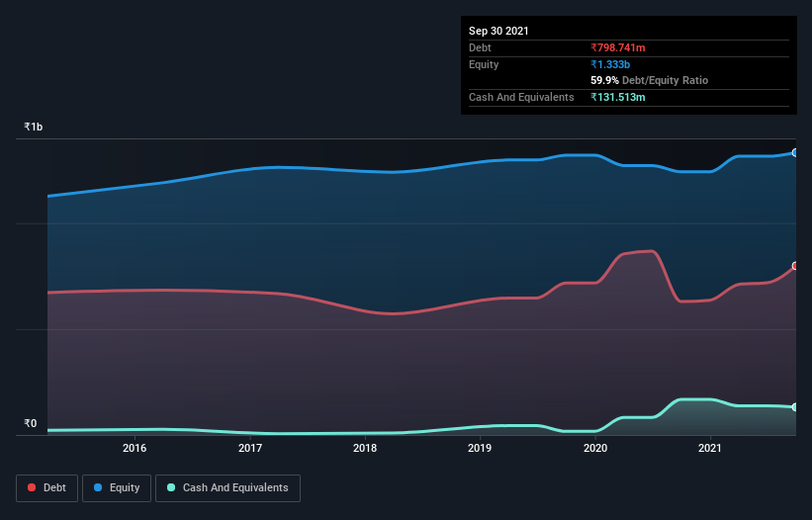Toggle the Debt legend button
Viewport: 812px width, 520px height.
coord(47,488)
